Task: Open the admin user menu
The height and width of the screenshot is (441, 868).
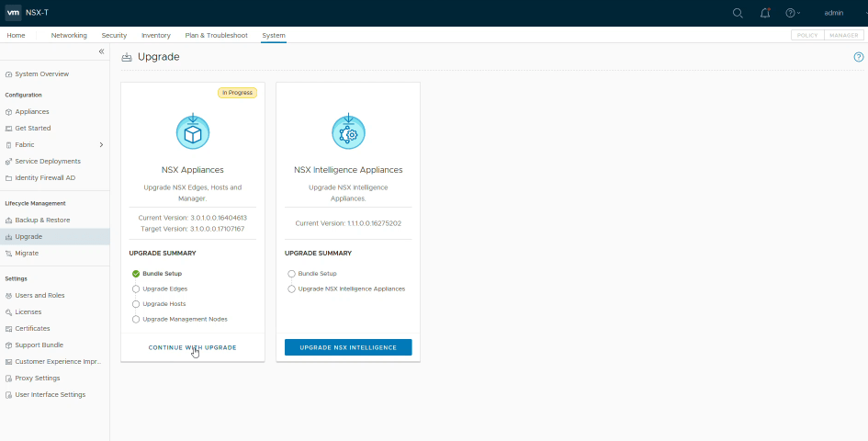Action: pyautogui.click(x=834, y=13)
